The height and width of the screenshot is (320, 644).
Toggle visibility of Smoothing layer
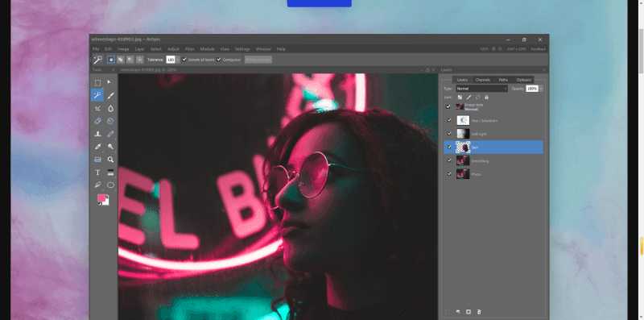(x=449, y=161)
